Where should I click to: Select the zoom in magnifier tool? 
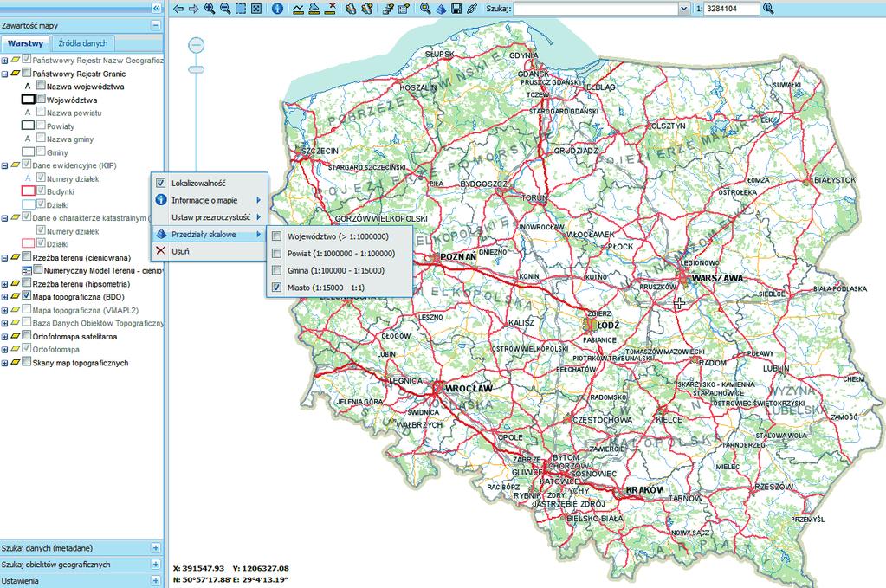tap(210, 9)
